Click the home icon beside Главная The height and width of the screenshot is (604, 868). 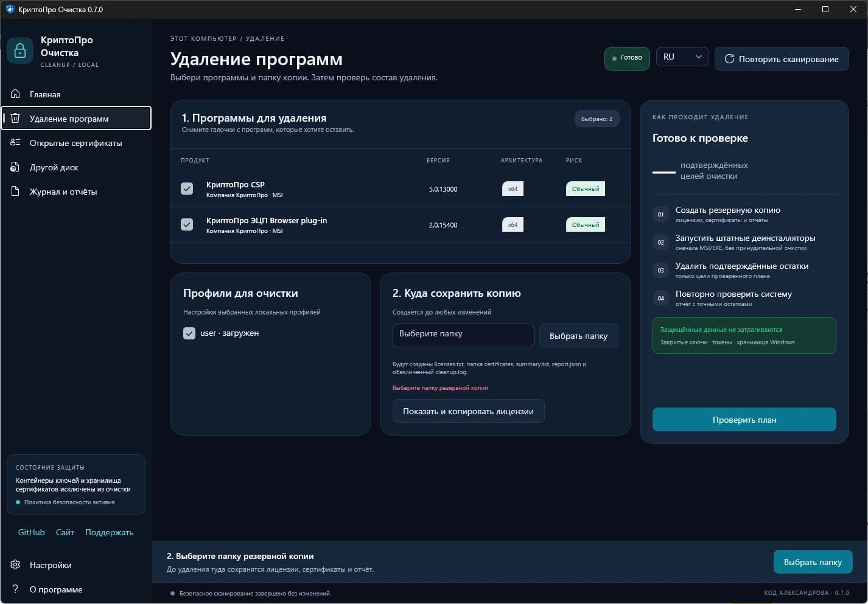click(16, 94)
